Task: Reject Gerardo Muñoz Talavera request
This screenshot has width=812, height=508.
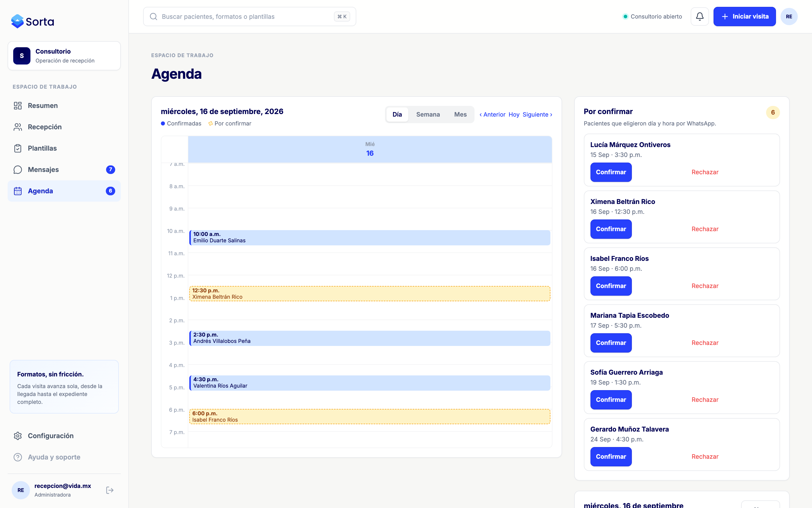Action: [705, 457]
